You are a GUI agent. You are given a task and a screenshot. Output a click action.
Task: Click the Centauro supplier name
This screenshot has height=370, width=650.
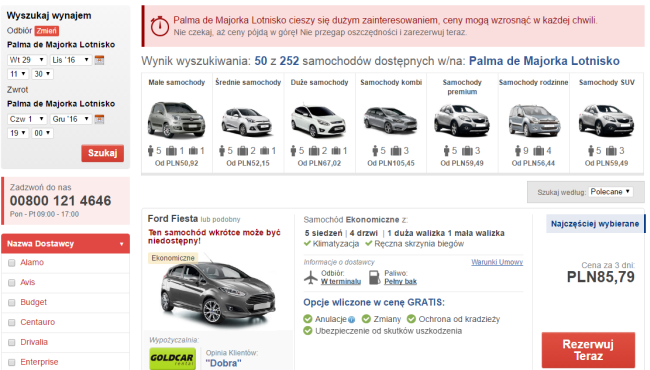coord(38,322)
